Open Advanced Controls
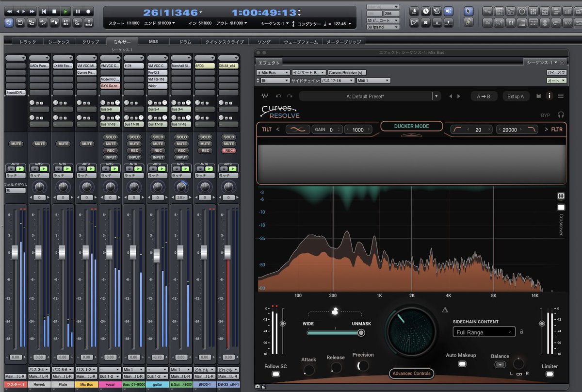This screenshot has width=582, height=392. [412, 374]
